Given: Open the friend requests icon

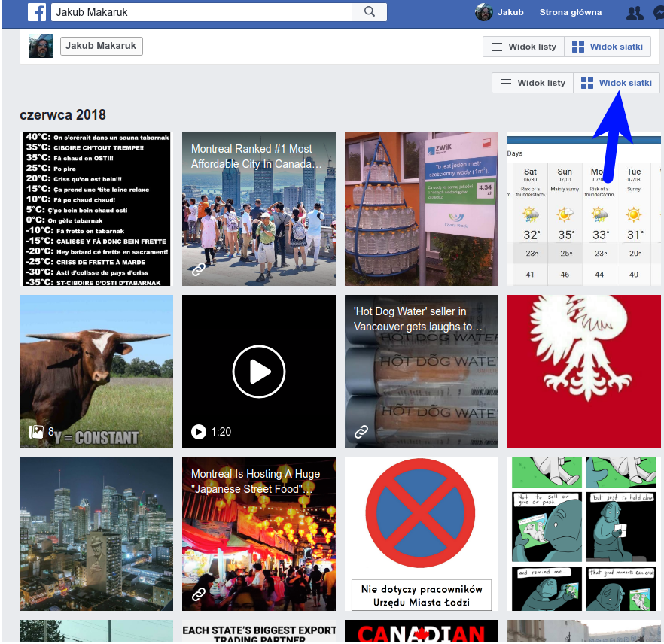Looking at the screenshot, I should point(635,13).
